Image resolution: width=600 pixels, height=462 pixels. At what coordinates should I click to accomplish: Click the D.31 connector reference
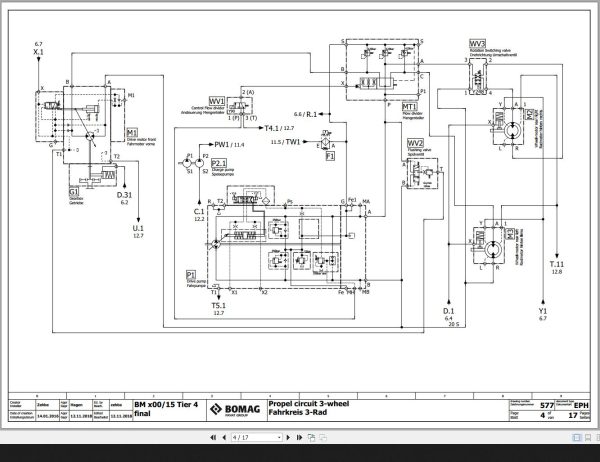(124, 195)
